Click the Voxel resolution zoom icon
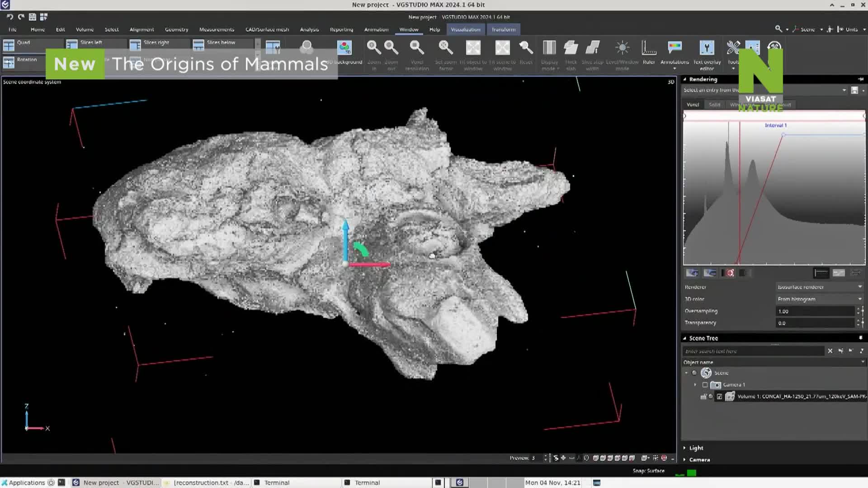Screen dimensions: 868x488 (x=417, y=47)
